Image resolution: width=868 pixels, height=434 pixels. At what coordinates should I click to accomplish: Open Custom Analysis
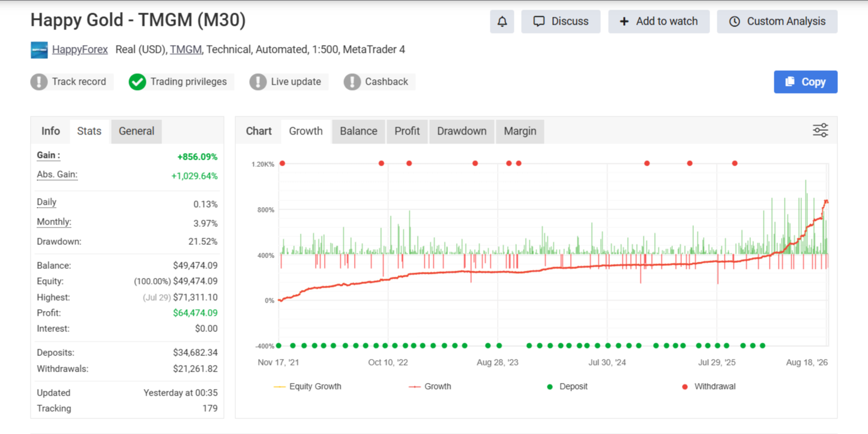[x=777, y=22]
